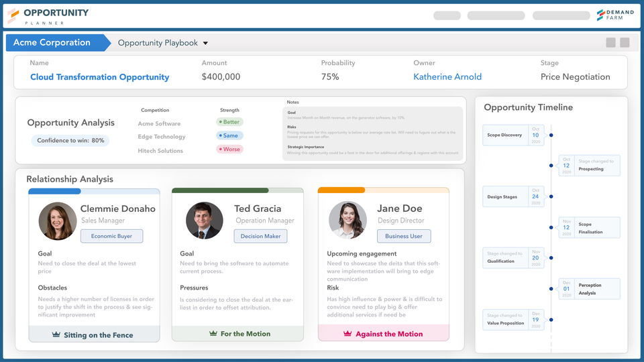Open Cloud Transformation Opportunity link
This screenshot has height=362, width=644.
click(100, 77)
